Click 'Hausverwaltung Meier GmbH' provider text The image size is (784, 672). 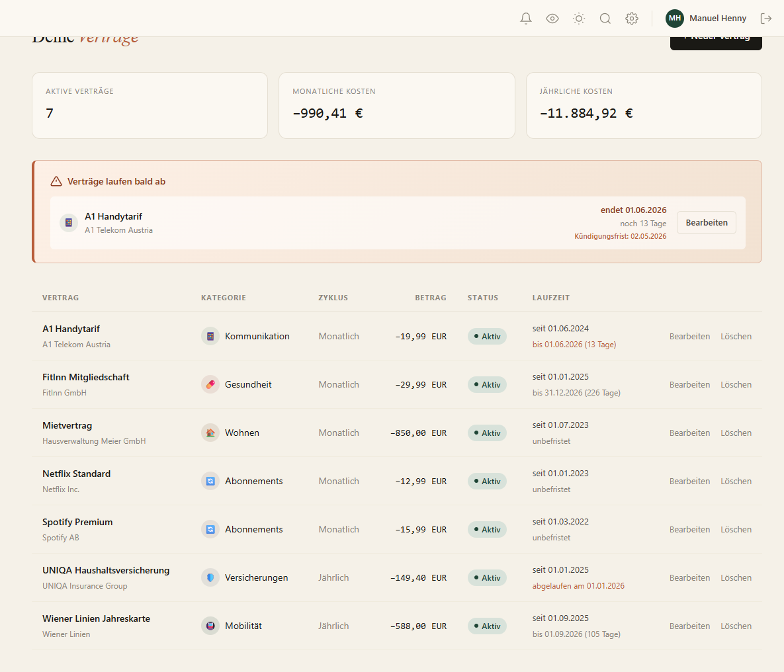coord(94,441)
